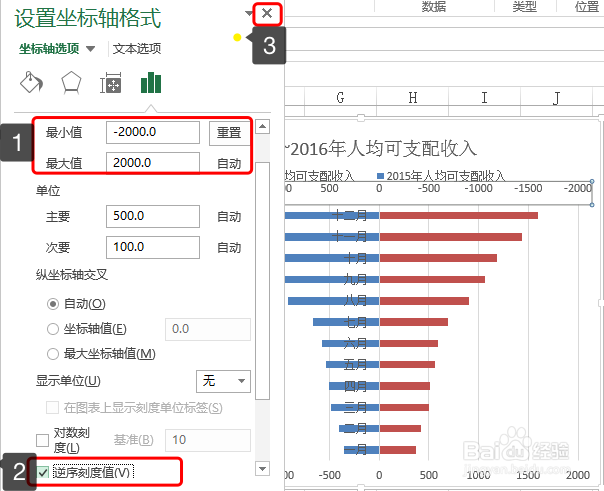Click 自动 label next to 主要 unit
Screen dimensions: 604x491
coord(229,217)
